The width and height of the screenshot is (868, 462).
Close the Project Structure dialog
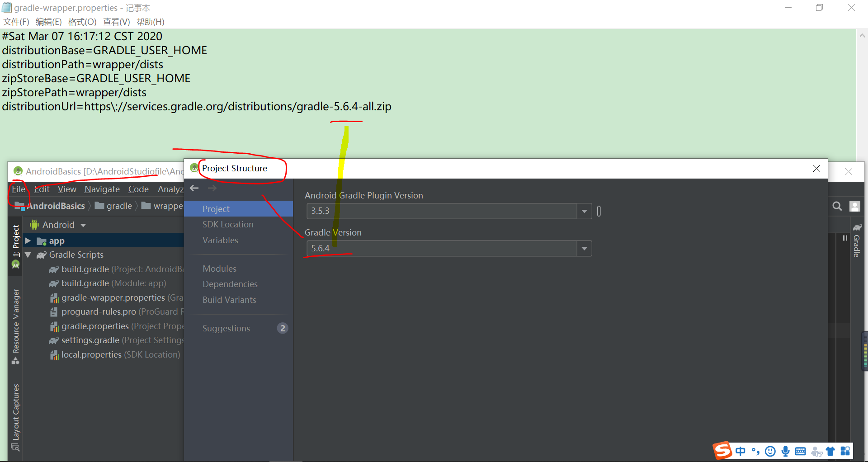tap(816, 169)
